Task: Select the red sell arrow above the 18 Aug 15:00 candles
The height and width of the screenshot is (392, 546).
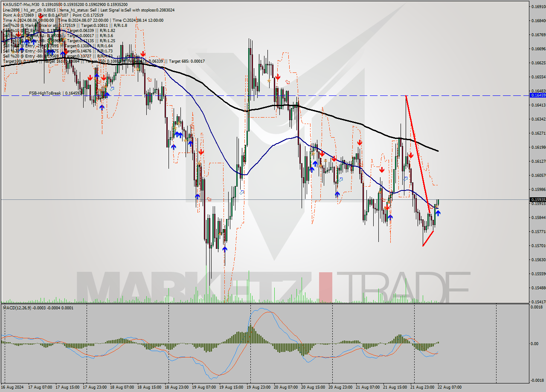Action: coord(144,54)
